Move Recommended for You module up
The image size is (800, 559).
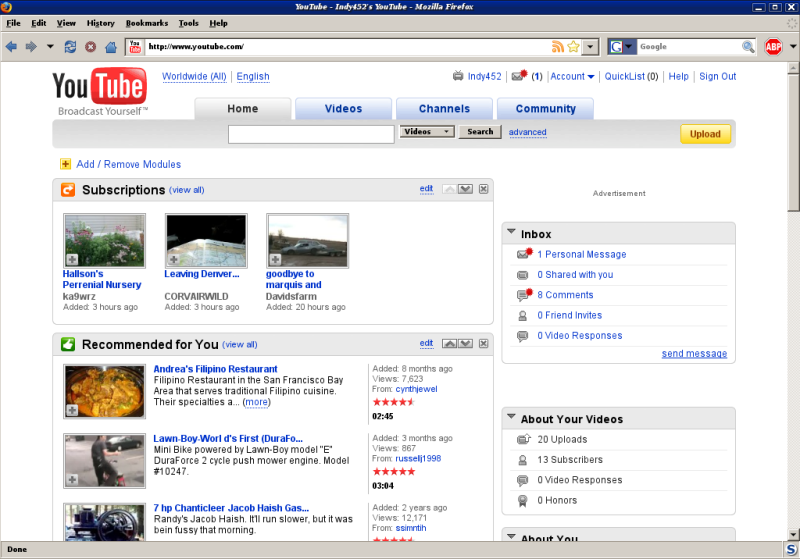point(449,344)
